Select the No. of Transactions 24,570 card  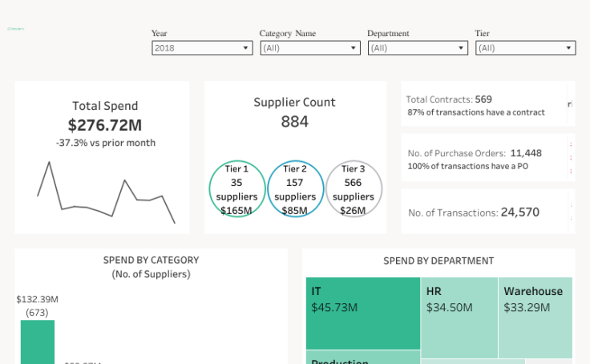point(483,212)
